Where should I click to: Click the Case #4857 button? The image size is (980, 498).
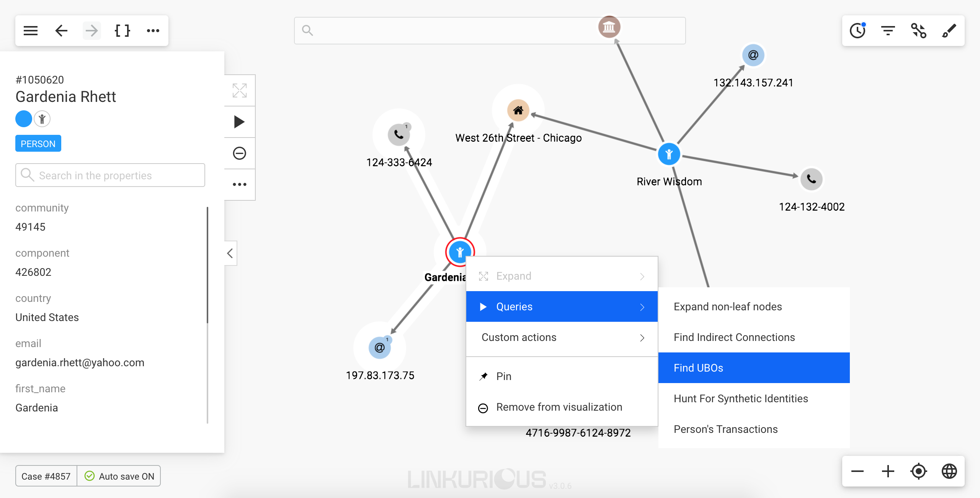pos(46,476)
